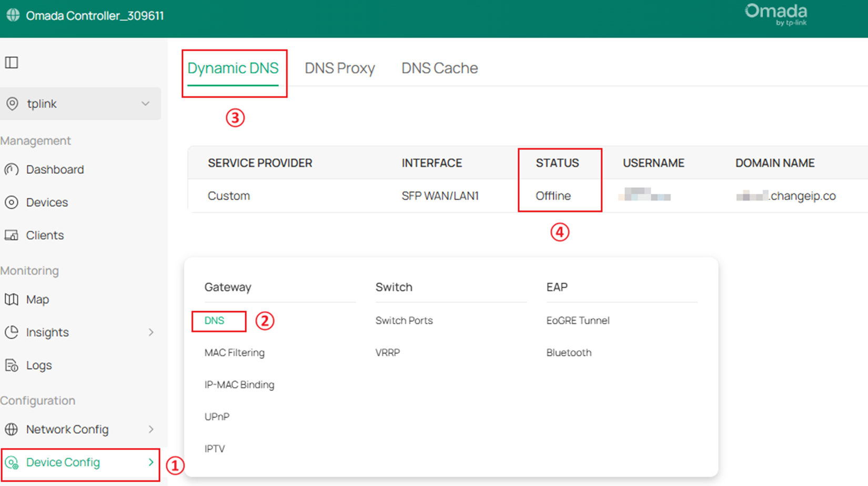The image size is (868, 486).
Task: Open the Clients panel icon
Action: coord(12,235)
